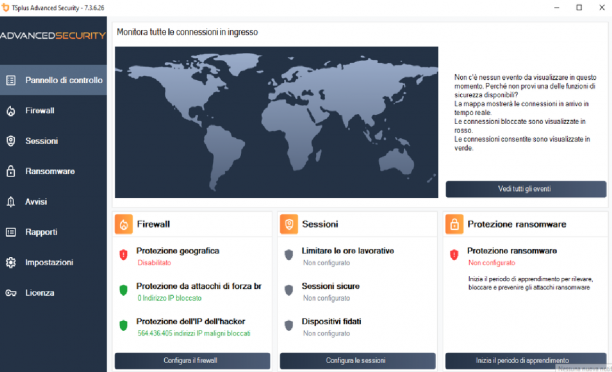
Task: Click Configura il firewall button
Action: point(192,361)
